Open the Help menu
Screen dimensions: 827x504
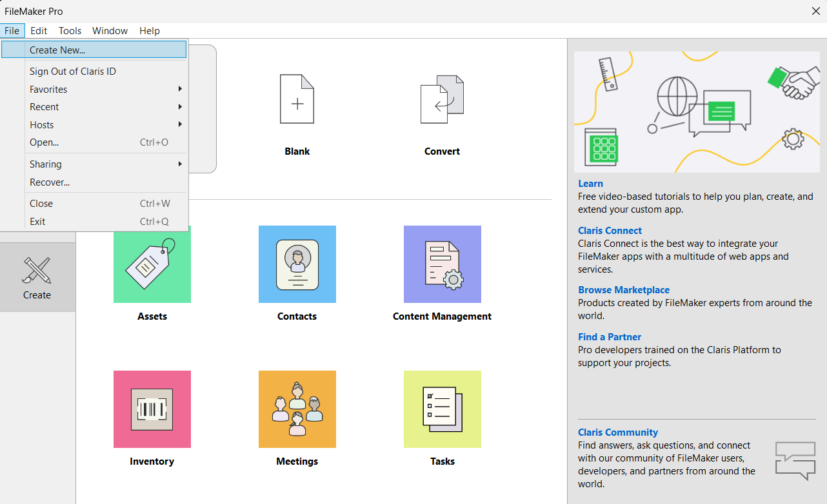(150, 30)
